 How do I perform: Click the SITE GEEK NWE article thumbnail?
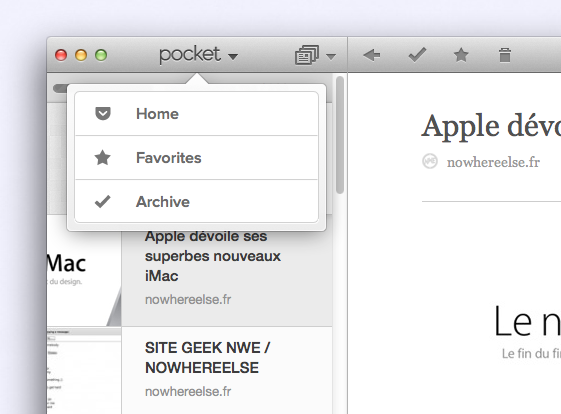tap(84, 370)
